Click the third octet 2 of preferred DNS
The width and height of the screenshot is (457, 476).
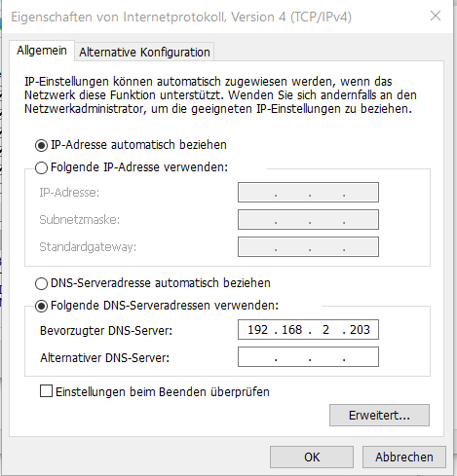point(325,330)
